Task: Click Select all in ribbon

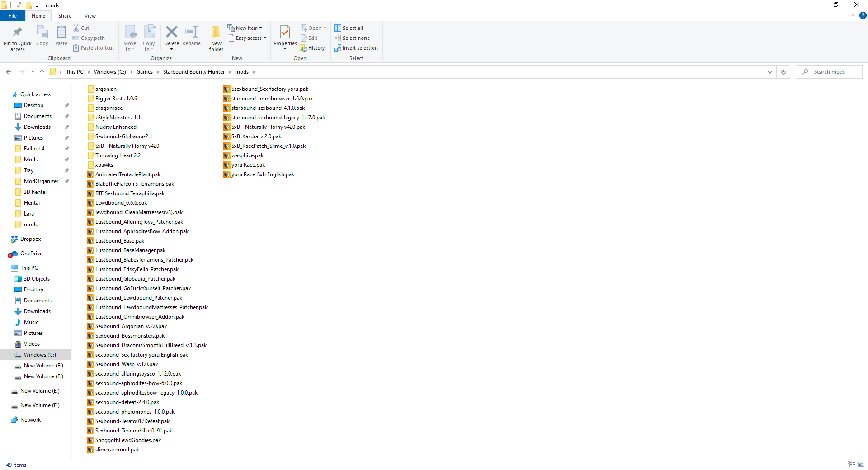Action: coord(349,28)
